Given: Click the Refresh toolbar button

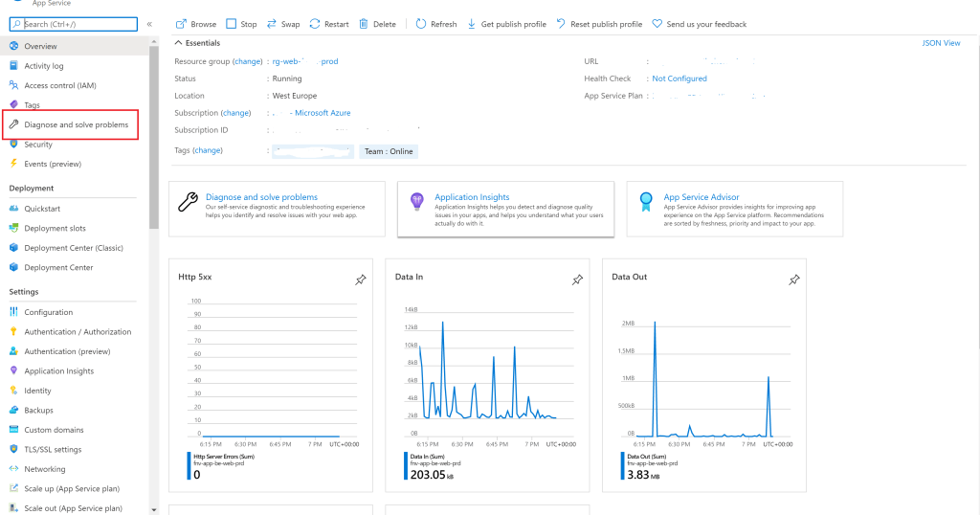Looking at the screenshot, I should click(436, 24).
